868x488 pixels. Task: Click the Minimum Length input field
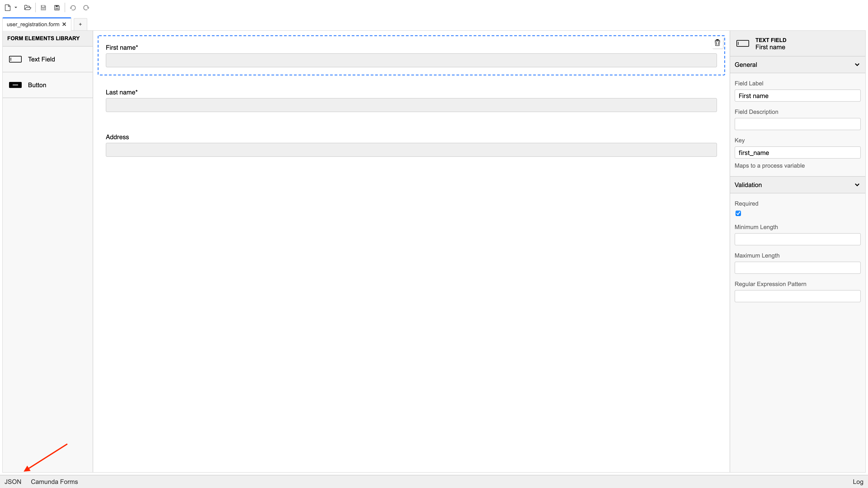click(x=798, y=239)
